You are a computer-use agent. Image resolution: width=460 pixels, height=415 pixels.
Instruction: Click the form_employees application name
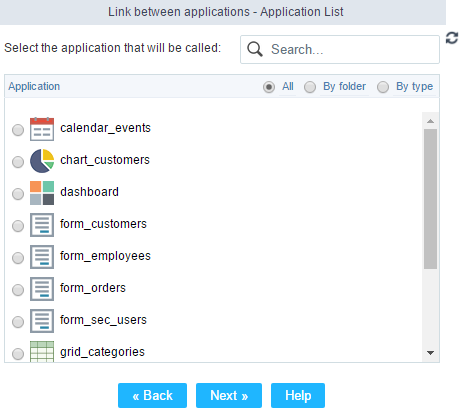105,256
